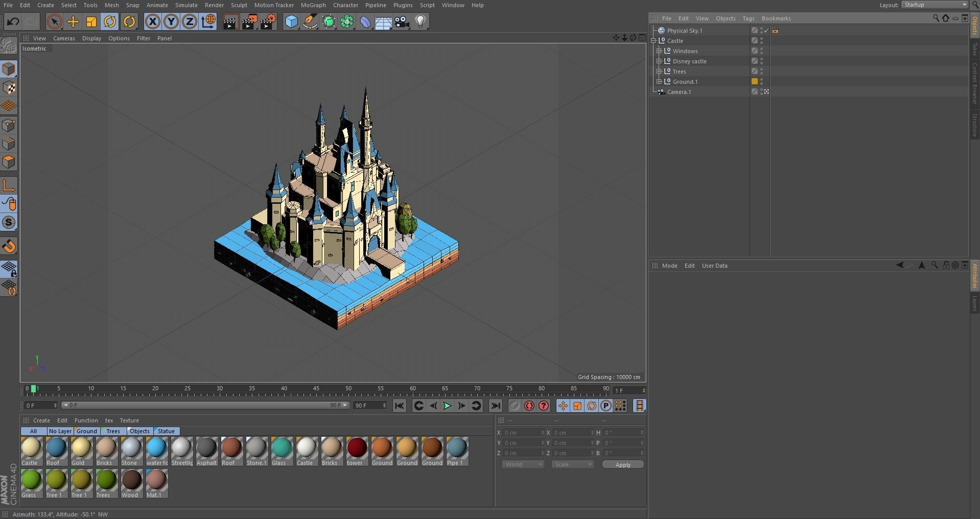Click the Undo arrow icon

(13, 21)
